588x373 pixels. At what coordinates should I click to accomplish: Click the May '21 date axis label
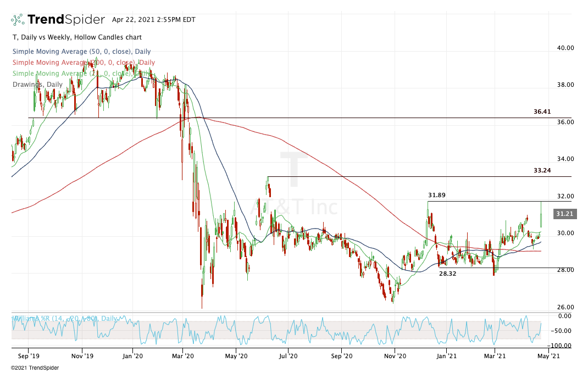click(548, 356)
